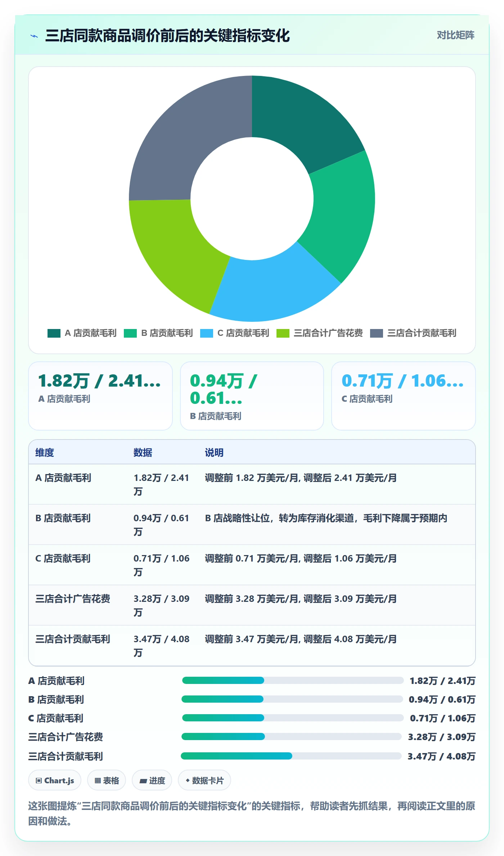The image size is (504, 856).
Task: Click the 表格 chip
Action: [107, 780]
